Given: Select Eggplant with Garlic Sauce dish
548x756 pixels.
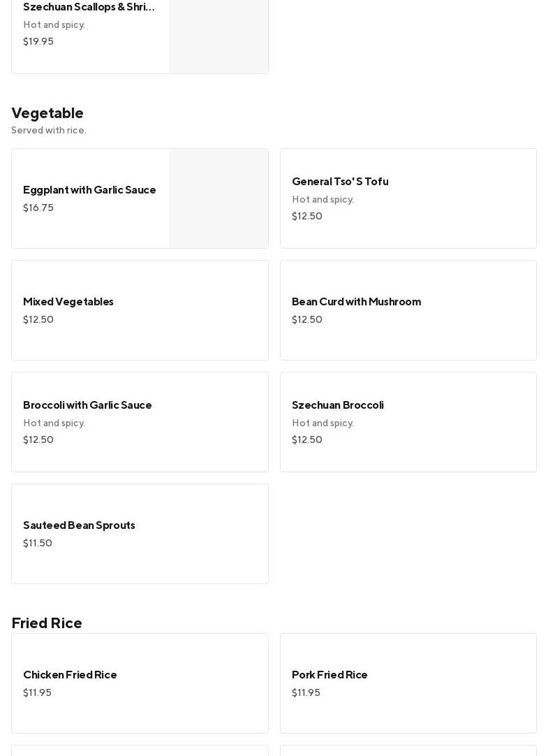Looking at the screenshot, I should coord(89,190).
